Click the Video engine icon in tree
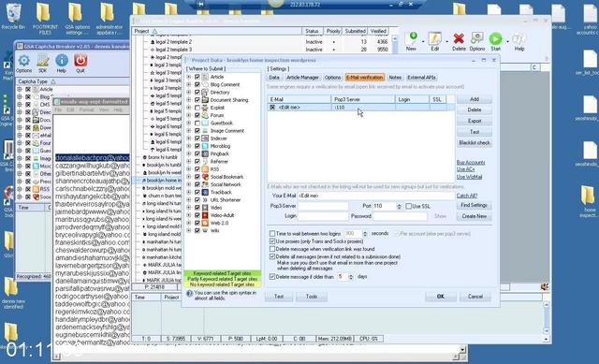The height and width of the screenshot is (364, 599). 205,208
